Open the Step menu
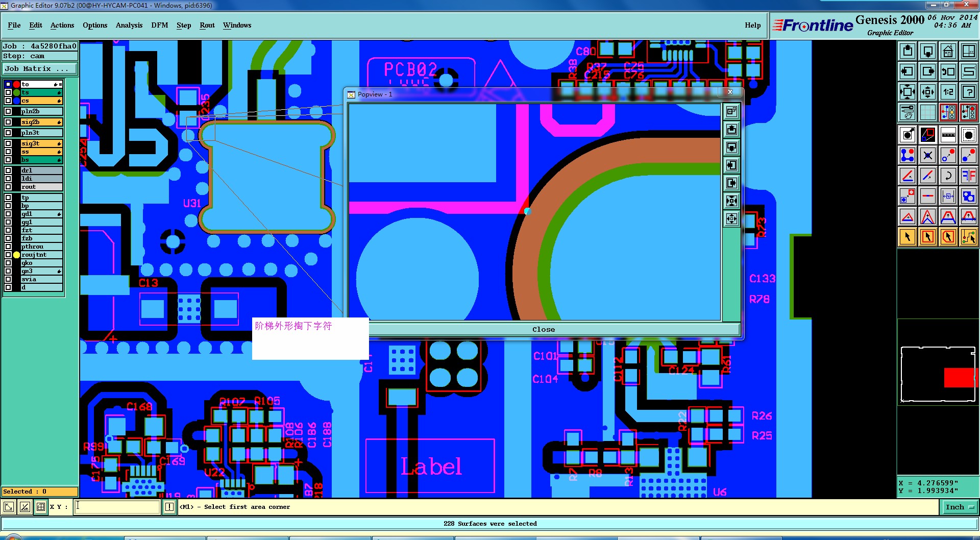 pyautogui.click(x=184, y=25)
